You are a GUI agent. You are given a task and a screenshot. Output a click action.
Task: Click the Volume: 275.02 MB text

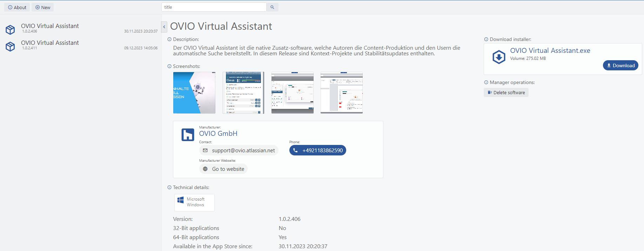528,58
